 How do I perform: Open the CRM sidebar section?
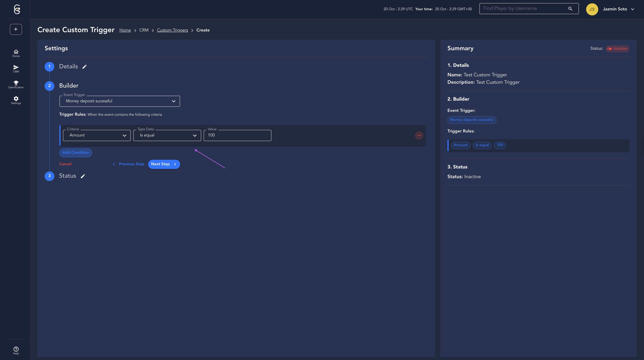(x=16, y=69)
